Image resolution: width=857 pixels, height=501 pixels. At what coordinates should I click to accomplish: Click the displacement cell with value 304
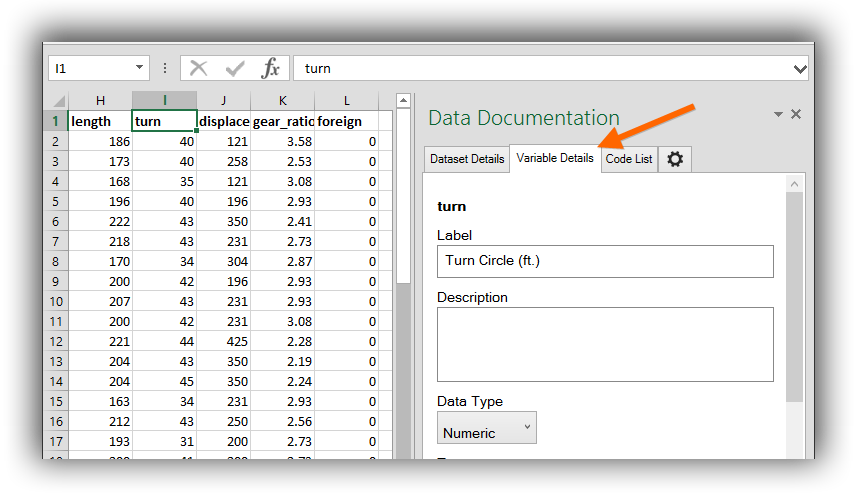[224, 261]
